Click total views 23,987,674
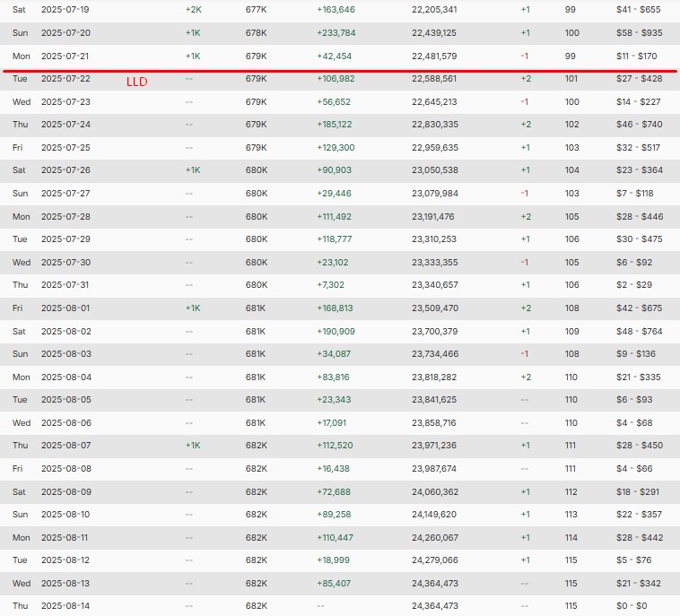Viewport: 680px width, 616px height. 434,470
